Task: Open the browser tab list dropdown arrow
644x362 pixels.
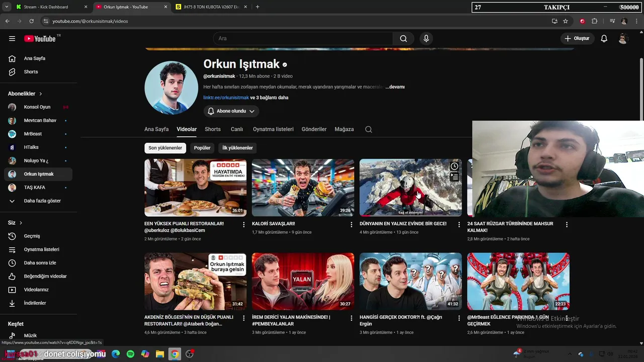Action: (7, 7)
